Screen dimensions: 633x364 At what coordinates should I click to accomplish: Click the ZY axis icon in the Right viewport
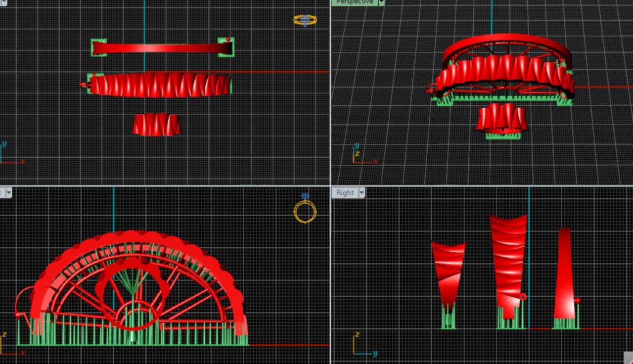362,346
